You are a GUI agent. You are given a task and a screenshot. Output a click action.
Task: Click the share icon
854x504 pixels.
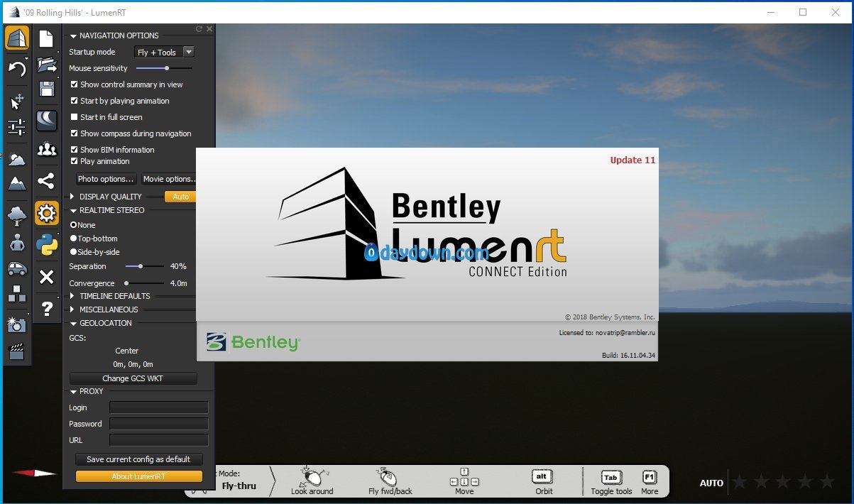click(x=47, y=180)
